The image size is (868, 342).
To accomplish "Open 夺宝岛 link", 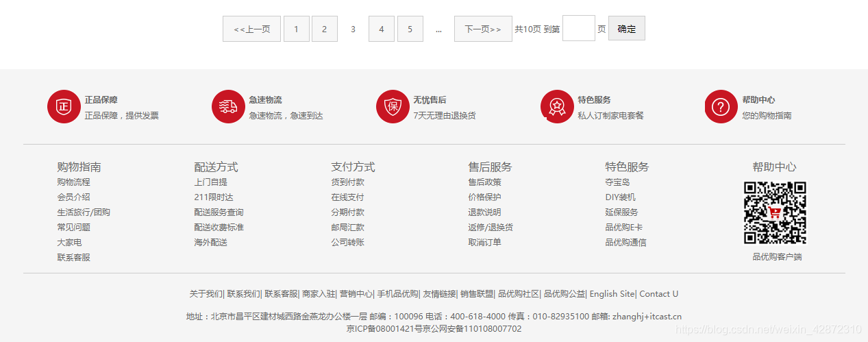I will 617,182.
